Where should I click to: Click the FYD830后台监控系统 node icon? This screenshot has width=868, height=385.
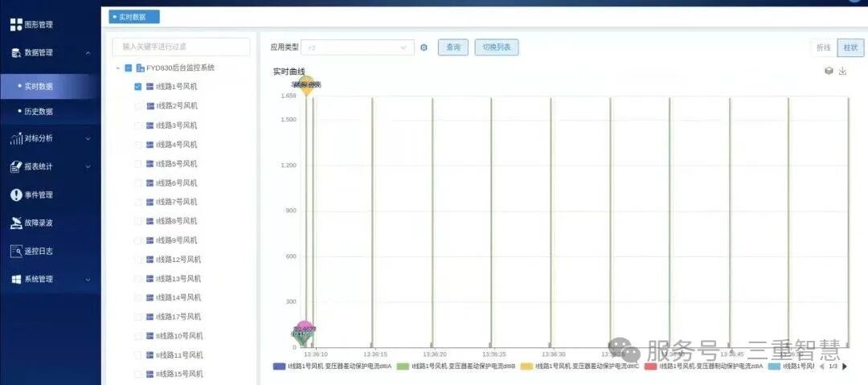click(x=140, y=68)
